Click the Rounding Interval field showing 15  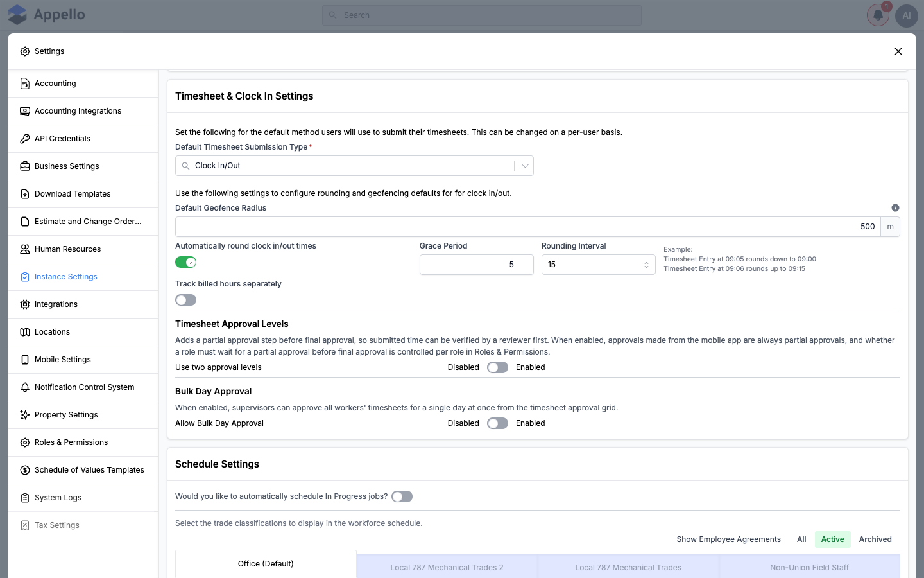point(598,265)
